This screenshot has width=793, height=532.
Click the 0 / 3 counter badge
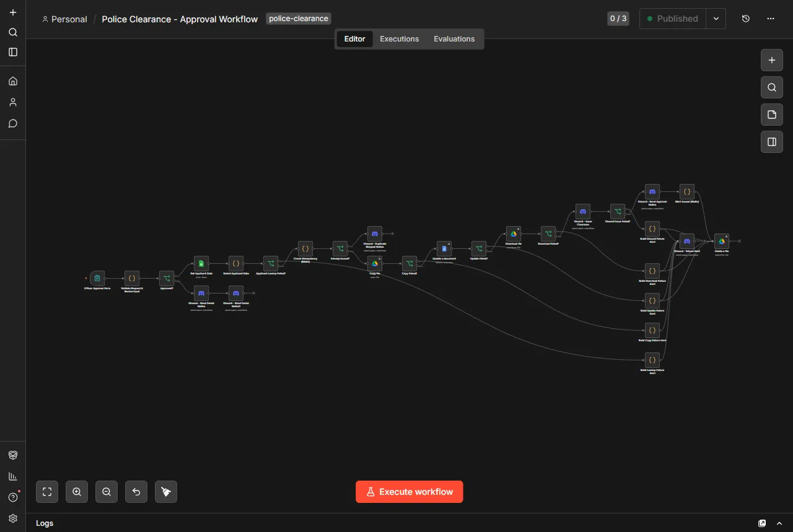point(618,19)
